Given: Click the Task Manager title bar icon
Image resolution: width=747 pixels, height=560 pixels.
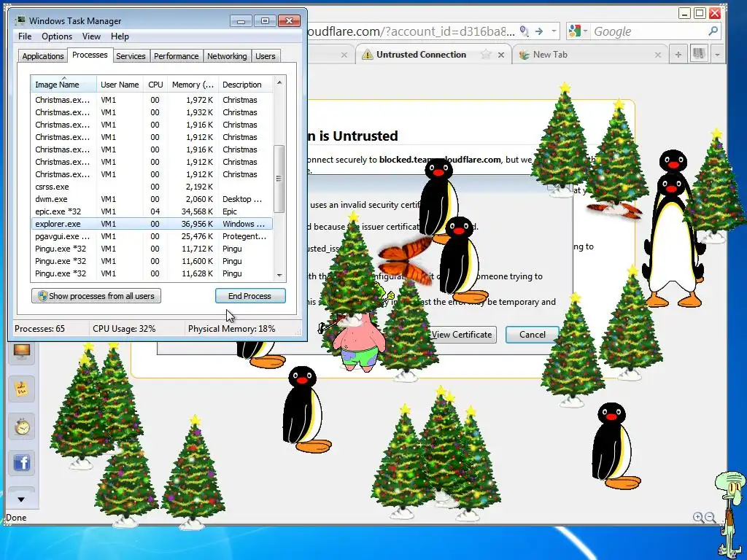Looking at the screenshot, I should (20, 21).
